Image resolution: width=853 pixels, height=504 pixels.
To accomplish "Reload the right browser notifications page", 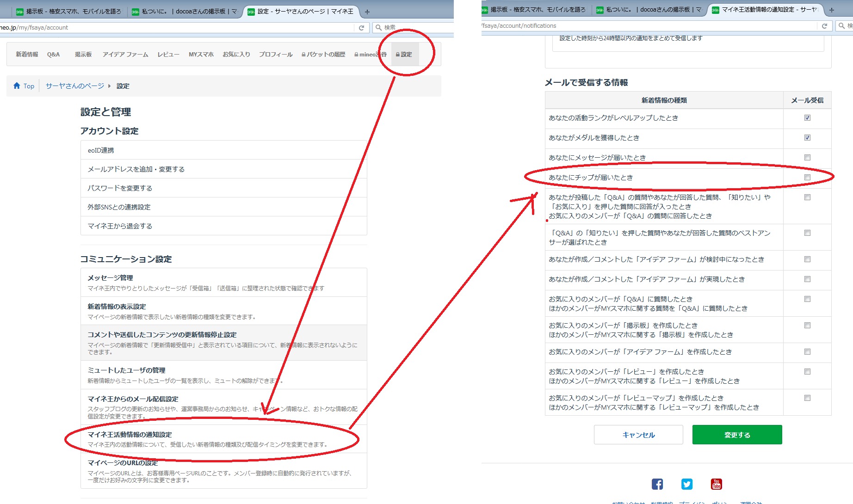I will point(824,26).
